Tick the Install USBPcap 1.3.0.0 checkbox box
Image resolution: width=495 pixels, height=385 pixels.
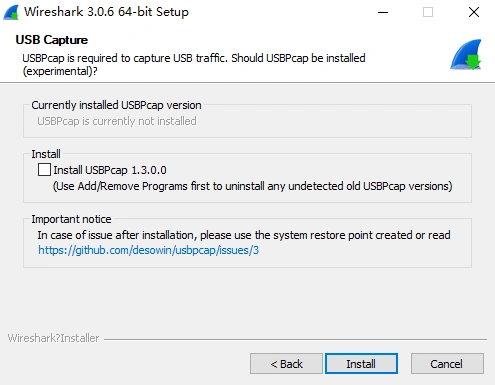coord(44,170)
